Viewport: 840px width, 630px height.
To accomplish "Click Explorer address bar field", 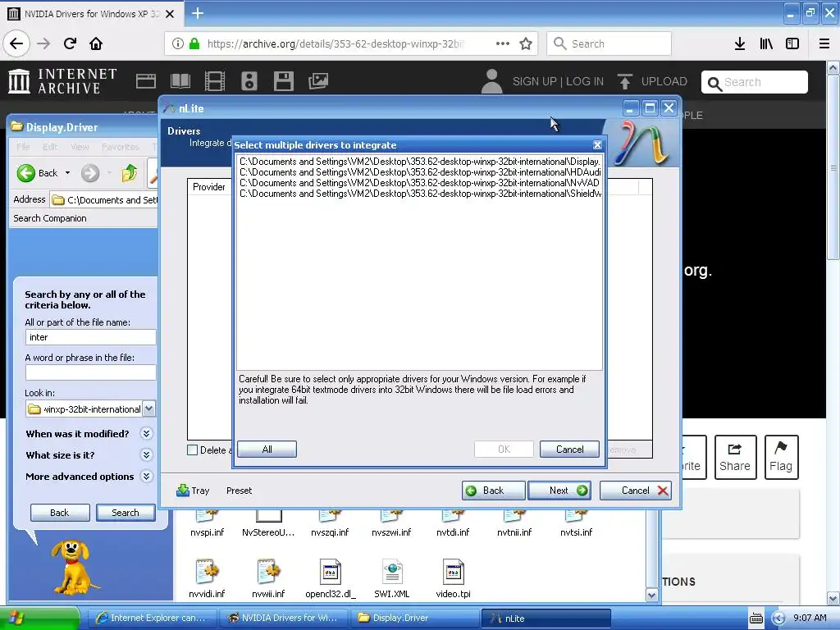I will click(104, 200).
